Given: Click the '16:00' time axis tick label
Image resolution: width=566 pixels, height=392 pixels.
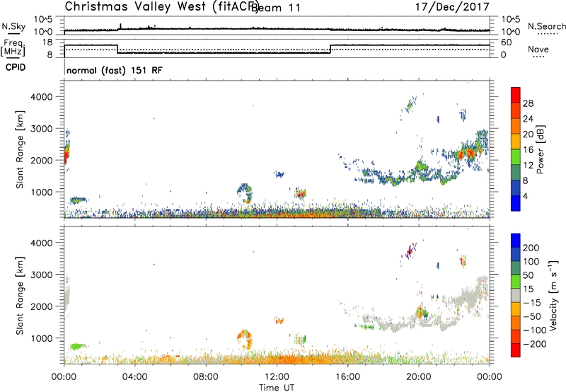Looking at the screenshot, I should [347, 377].
